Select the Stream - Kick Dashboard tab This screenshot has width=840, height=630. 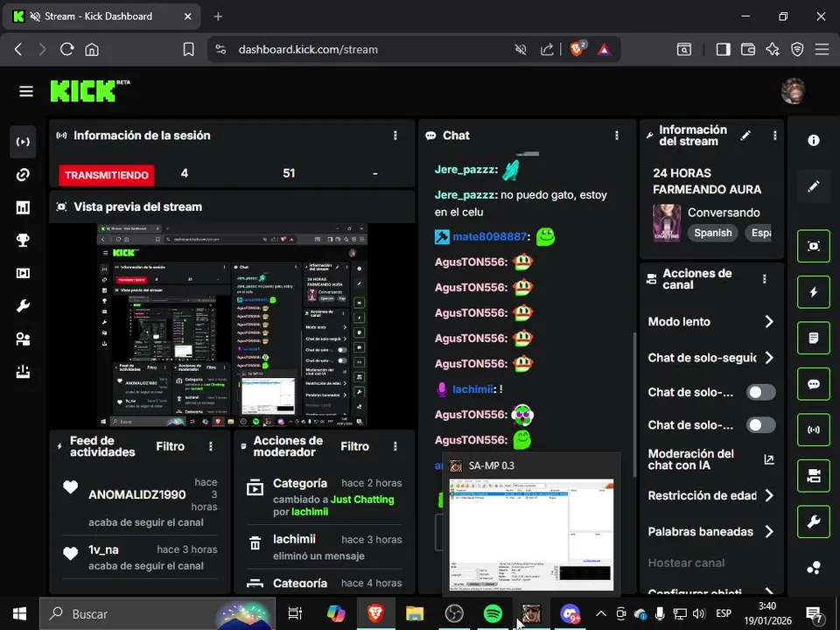pos(101,17)
